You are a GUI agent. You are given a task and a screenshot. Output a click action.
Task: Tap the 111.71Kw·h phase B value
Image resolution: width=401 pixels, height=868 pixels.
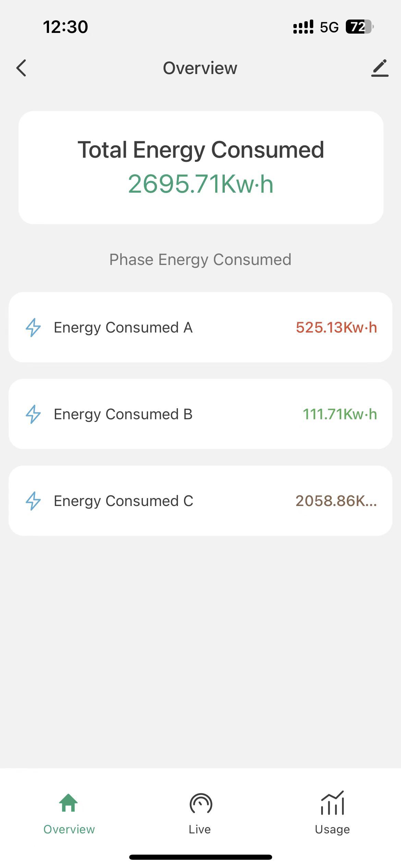point(340,414)
